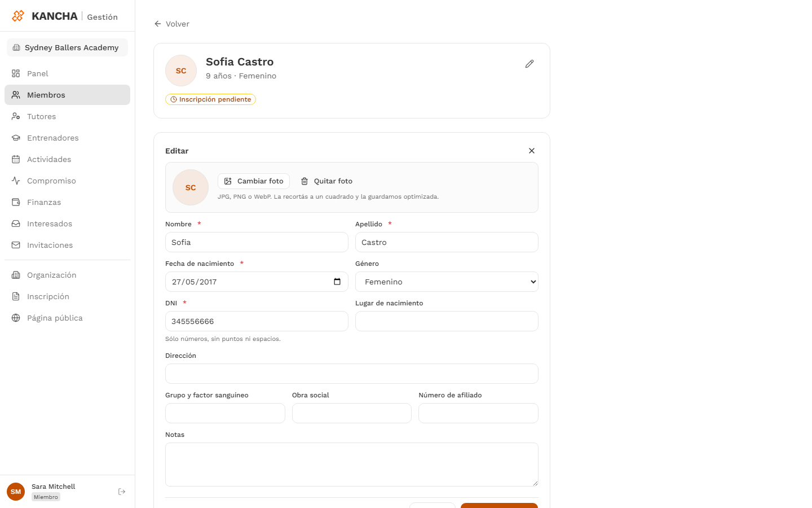This screenshot has width=812, height=508.
Task: Click the SM user avatar
Action: 16,492
